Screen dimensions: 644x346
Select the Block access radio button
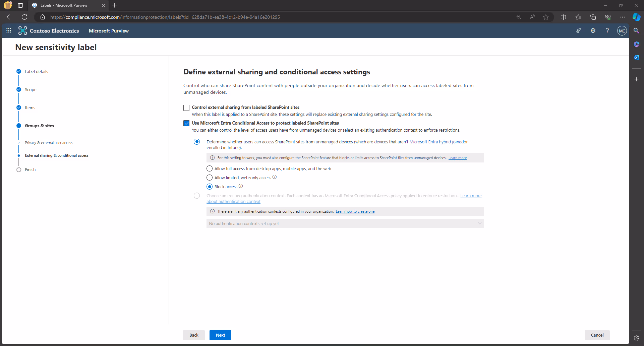[210, 187]
